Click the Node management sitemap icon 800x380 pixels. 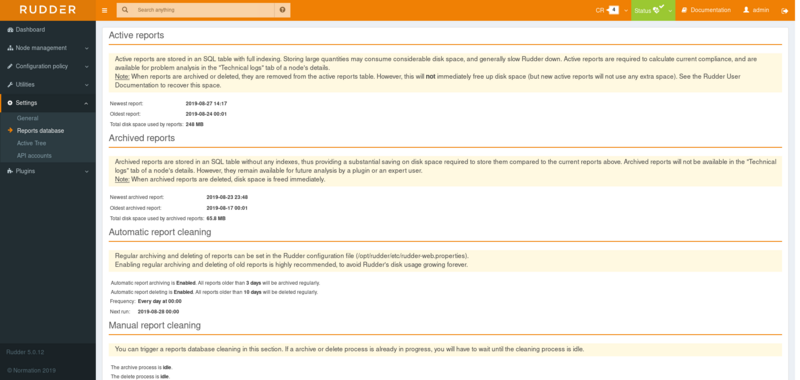point(10,48)
